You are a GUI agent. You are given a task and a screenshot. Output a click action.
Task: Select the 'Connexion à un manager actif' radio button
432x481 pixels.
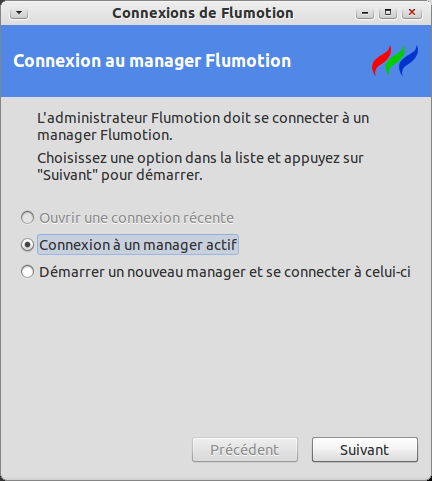(27, 245)
